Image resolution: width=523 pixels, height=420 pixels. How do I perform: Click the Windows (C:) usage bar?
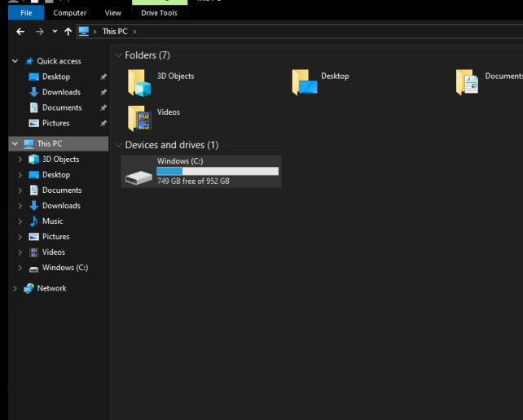point(218,171)
